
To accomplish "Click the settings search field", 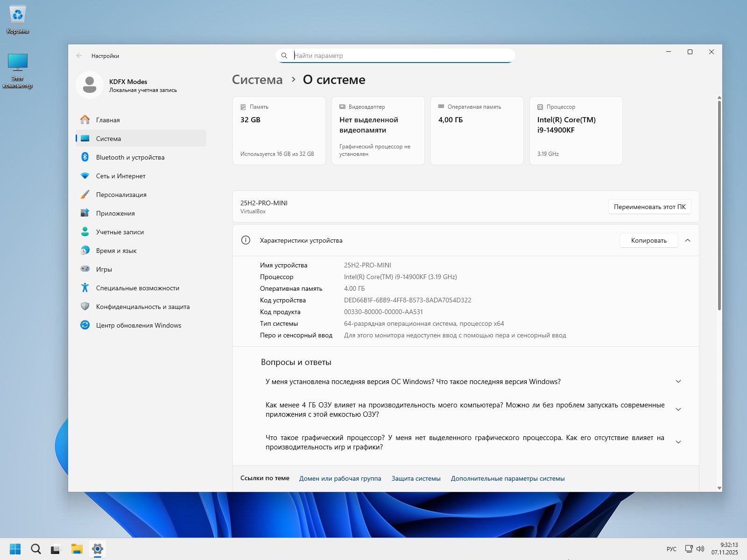I will coord(402,56).
